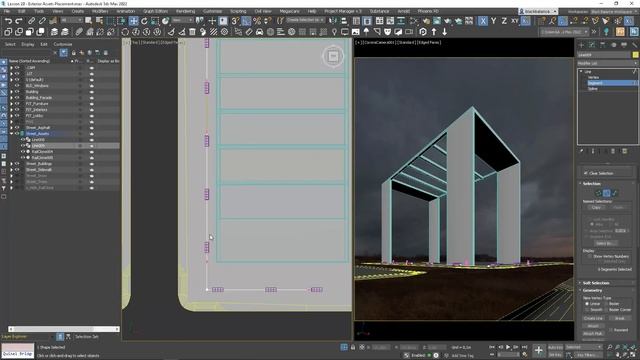640x360 pixels.
Task: Open the Modifiers menu
Action: 100,11
